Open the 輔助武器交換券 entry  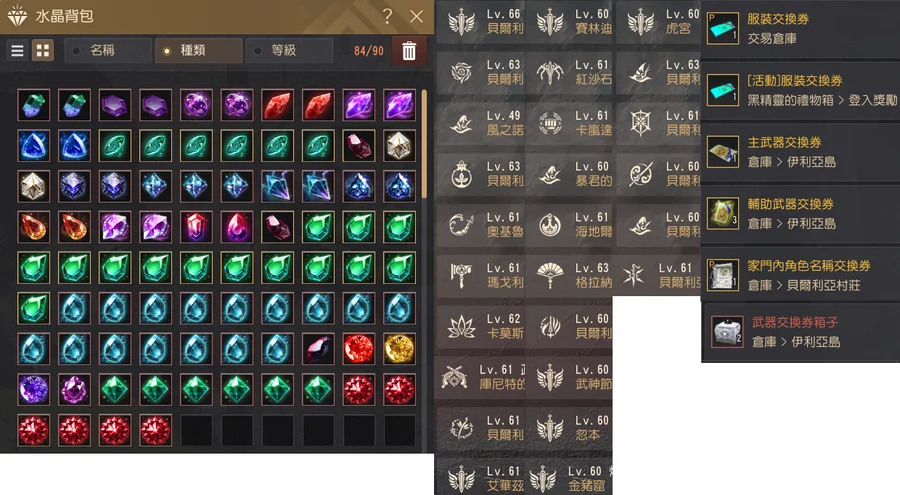pyautogui.click(x=800, y=213)
